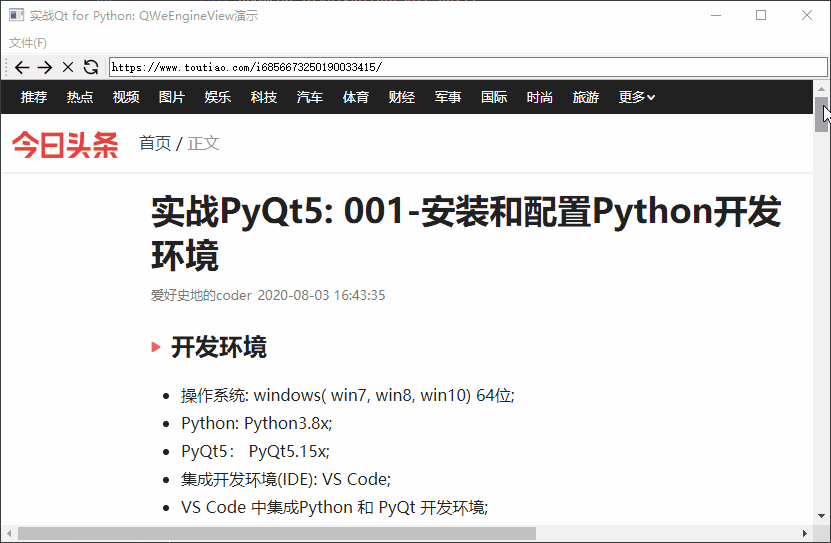Close the QWebEngineView window

[807, 15]
